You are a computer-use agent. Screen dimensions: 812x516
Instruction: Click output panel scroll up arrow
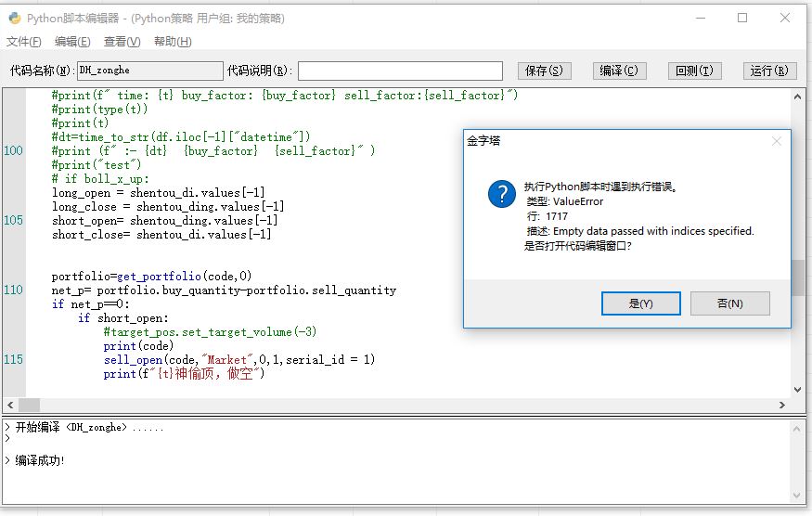click(796, 429)
